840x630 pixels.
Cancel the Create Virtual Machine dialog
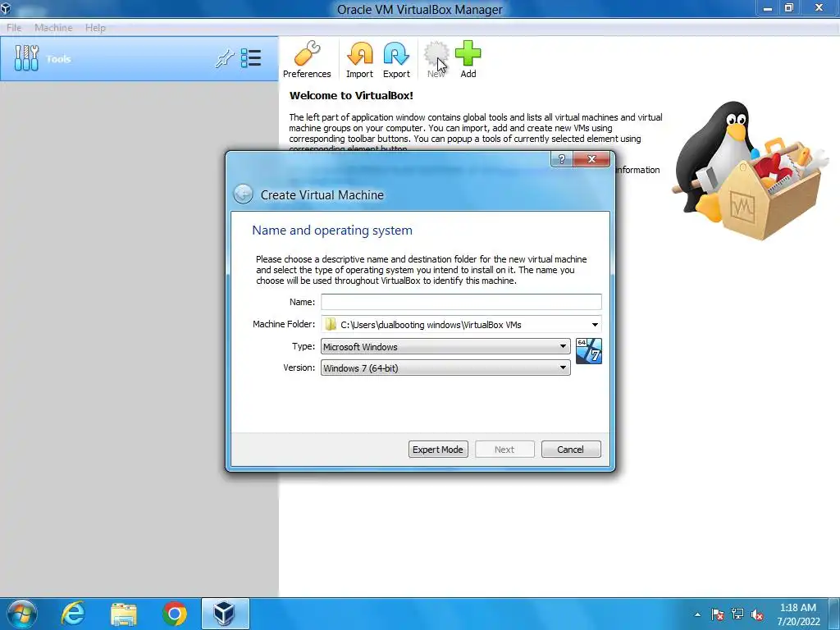click(571, 450)
